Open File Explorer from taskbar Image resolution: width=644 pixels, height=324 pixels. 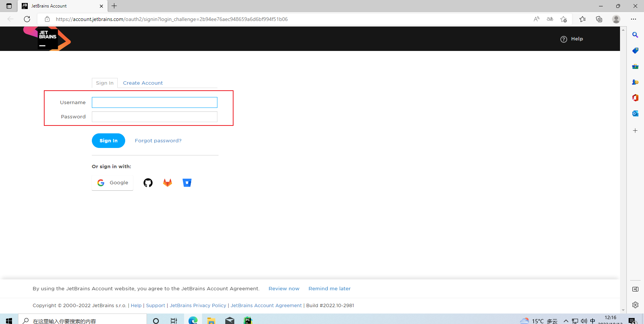211,321
